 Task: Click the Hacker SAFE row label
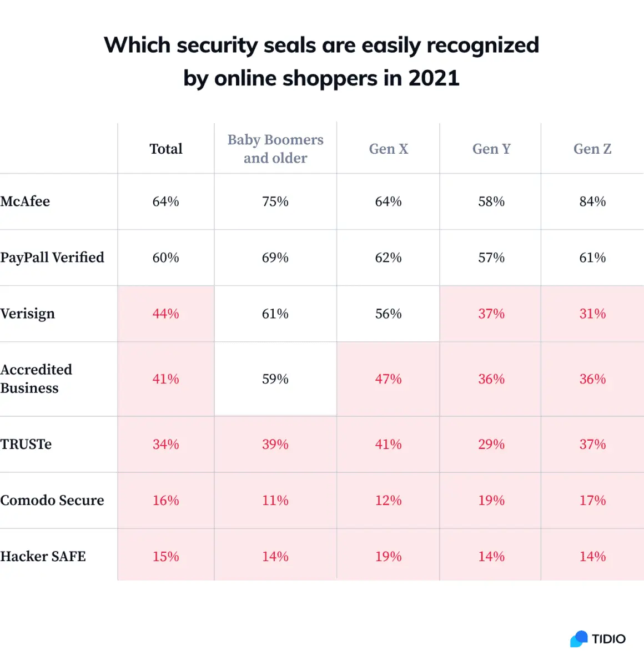click(x=43, y=556)
